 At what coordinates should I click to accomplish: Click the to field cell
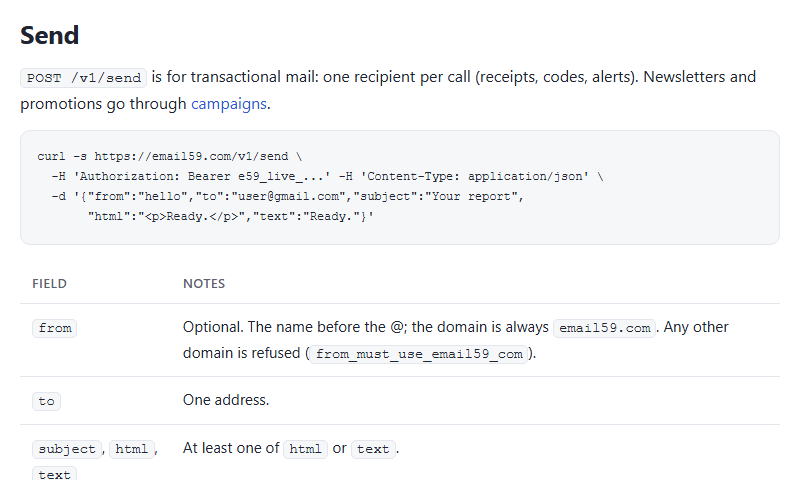(46, 401)
